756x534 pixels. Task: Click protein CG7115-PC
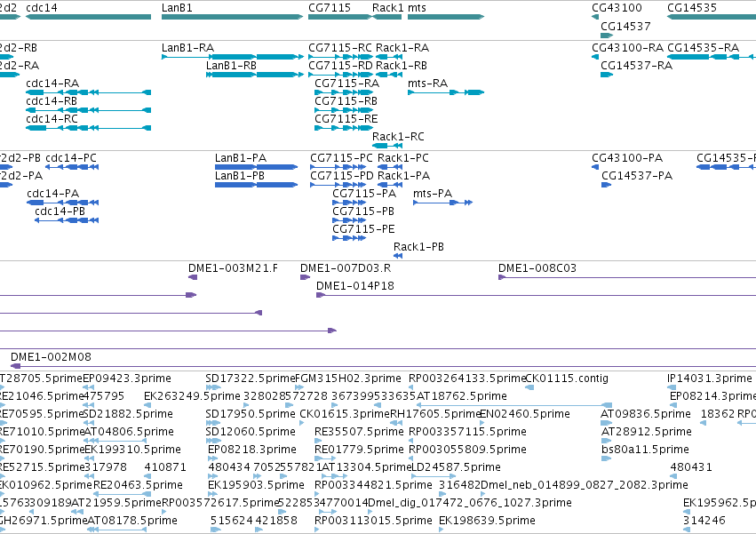tap(338, 167)
